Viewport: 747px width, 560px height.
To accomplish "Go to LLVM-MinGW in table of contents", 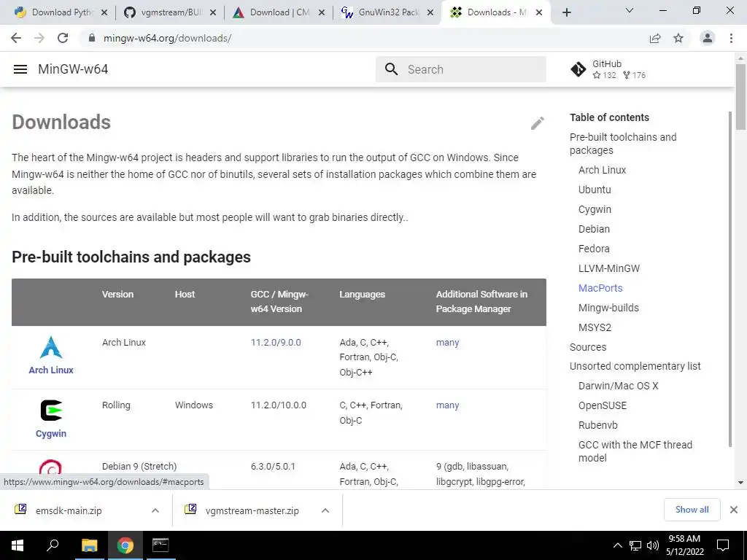I will click(x=609, y=268).
